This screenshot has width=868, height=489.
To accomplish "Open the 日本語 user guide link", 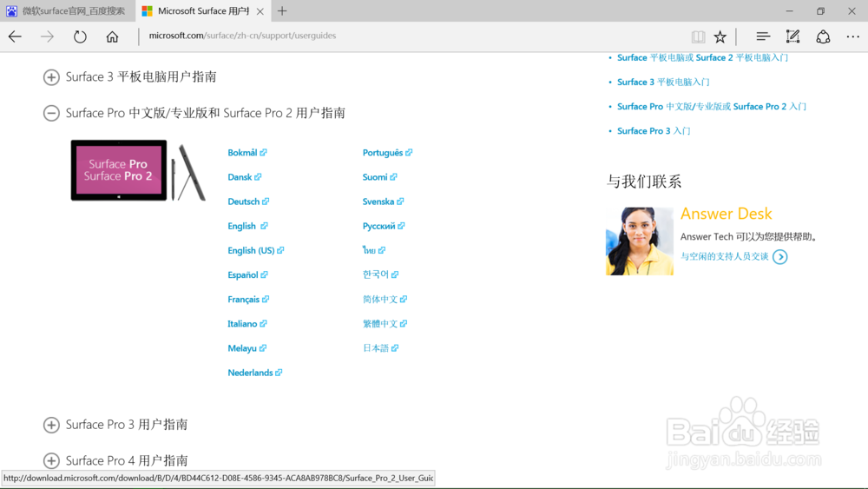I will pos(380,348).
